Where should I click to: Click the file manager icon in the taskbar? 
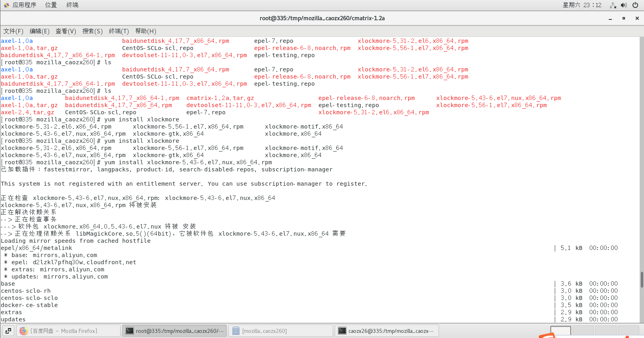[236, 331]
